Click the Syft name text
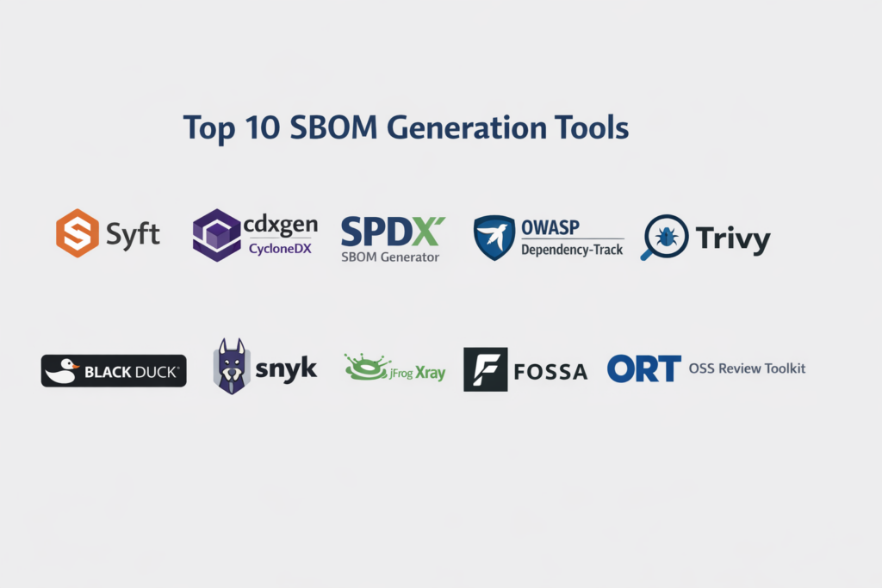This screenshot has height=588, width=882. click(x=133, y=235)
